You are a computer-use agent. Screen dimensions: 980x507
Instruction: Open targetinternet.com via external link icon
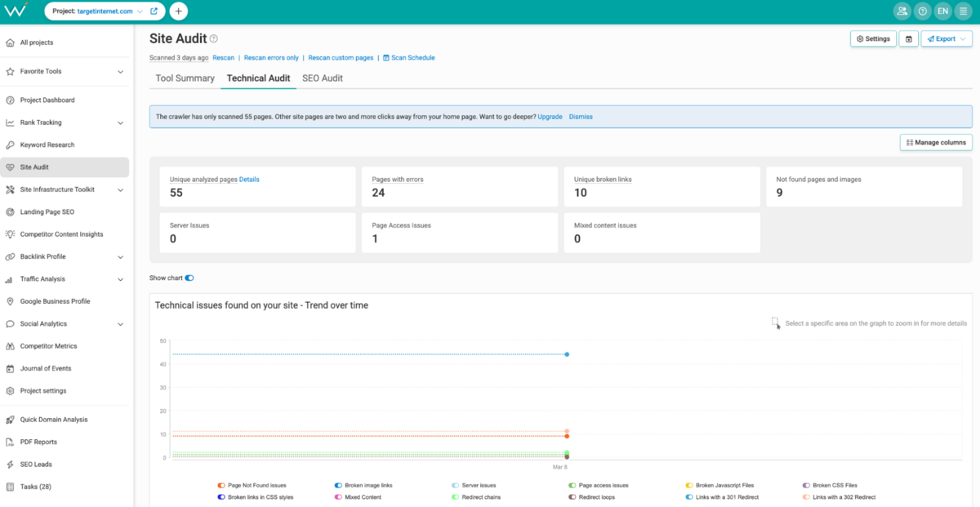(x=154, y=11)
